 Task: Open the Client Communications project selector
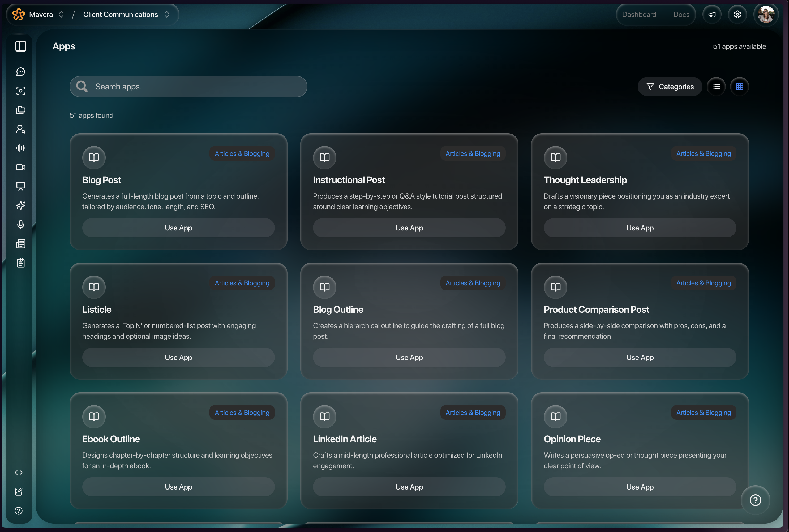click(166, 14)
